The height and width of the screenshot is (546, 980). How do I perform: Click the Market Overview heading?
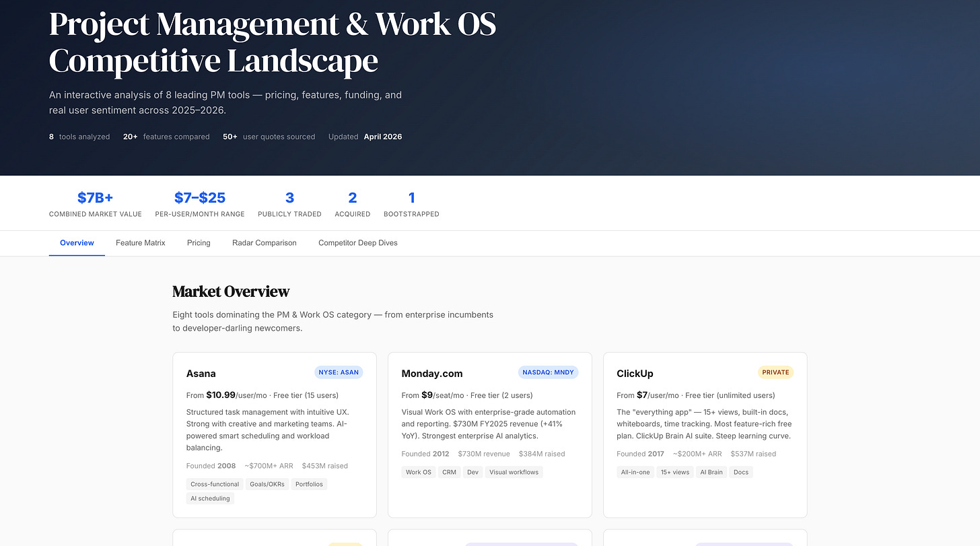point(231,292)
